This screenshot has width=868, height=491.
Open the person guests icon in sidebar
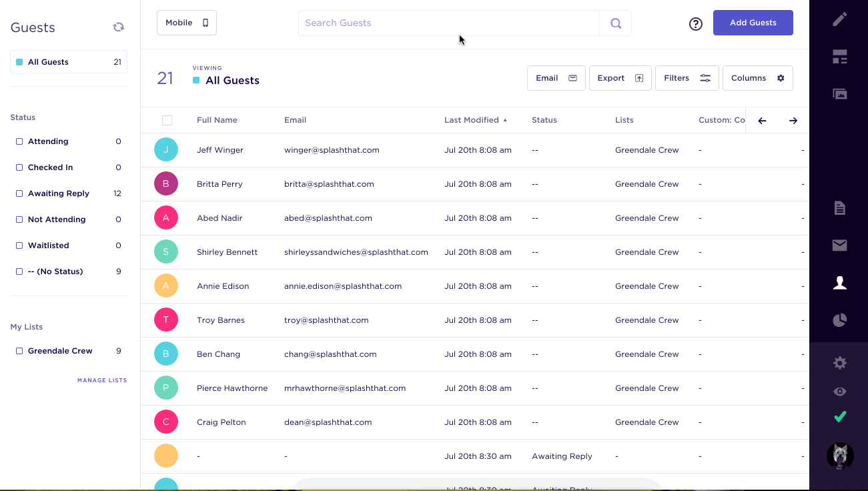[x=840, y=283]
